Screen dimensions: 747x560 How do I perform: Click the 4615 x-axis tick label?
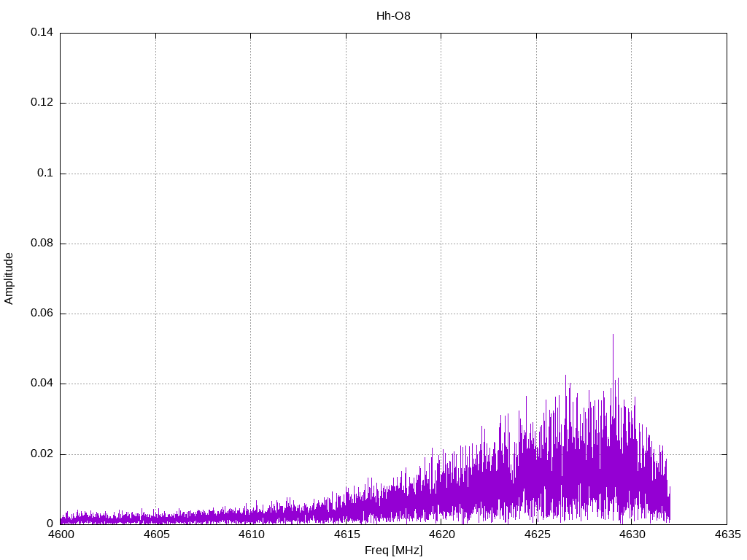pos(346,535)
